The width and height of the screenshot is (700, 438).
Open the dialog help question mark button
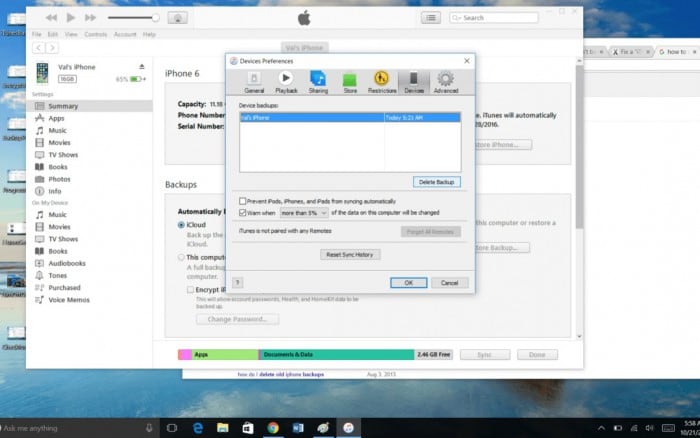pyautogui.click(x=238, y=282)
